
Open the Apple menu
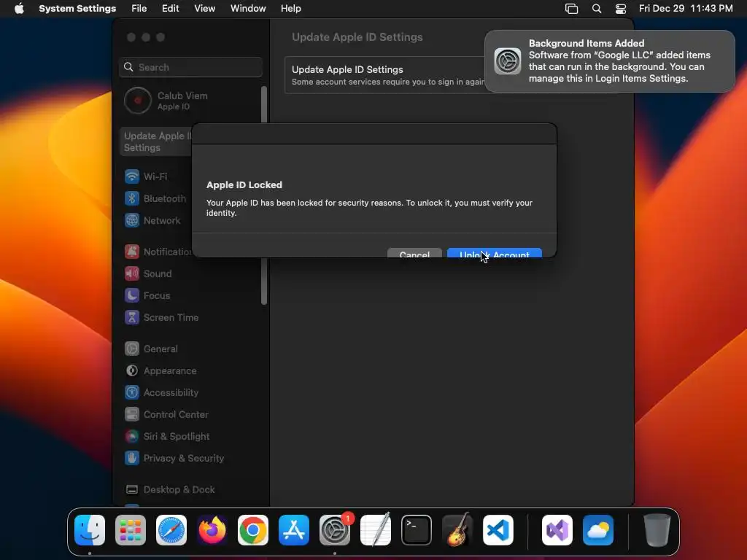(x=19, y=9)
